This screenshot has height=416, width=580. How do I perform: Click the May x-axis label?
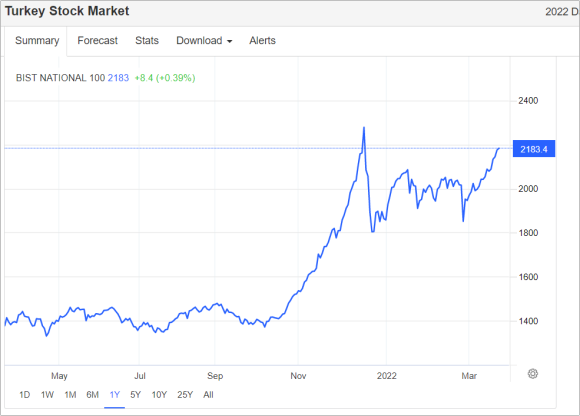pos(59,376)
